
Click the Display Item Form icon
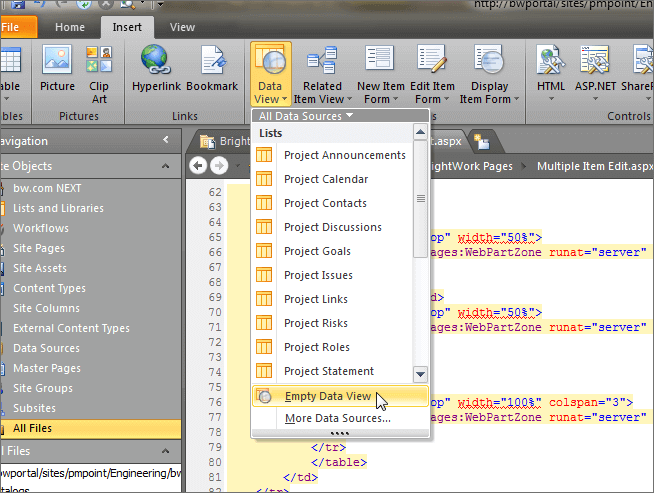click(489, 59)
